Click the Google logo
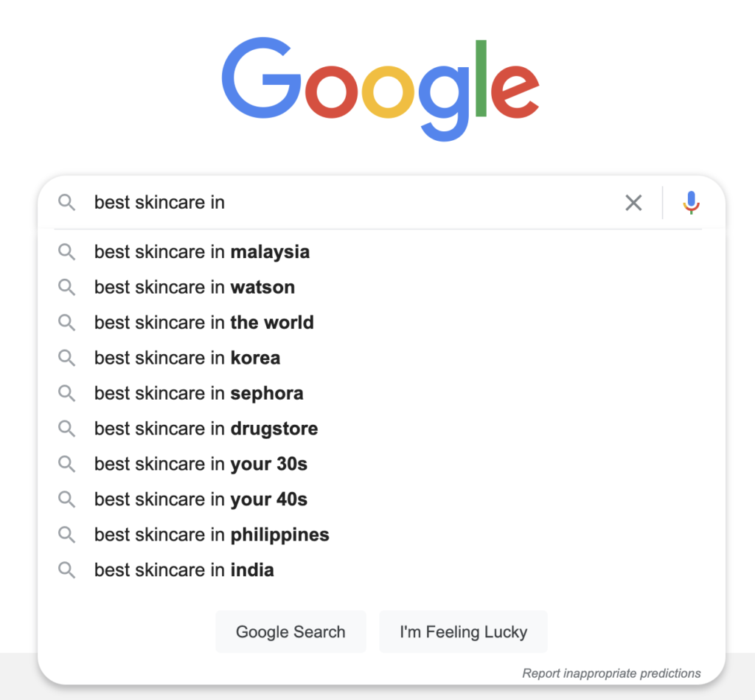This screenshot has width=755, height=700. 380,89
